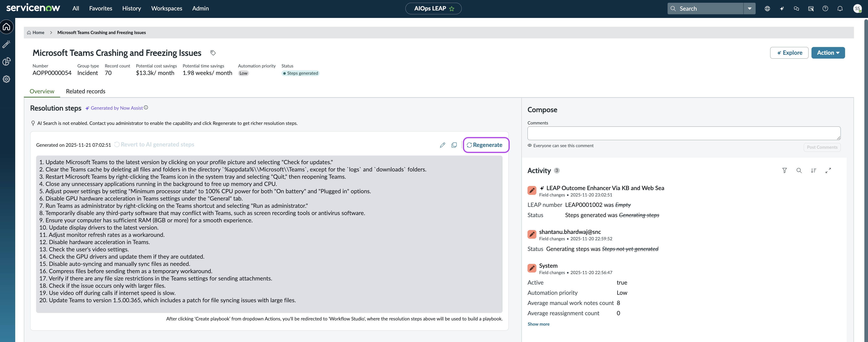Open the SS user avatar menu

(x=858, y=9)
